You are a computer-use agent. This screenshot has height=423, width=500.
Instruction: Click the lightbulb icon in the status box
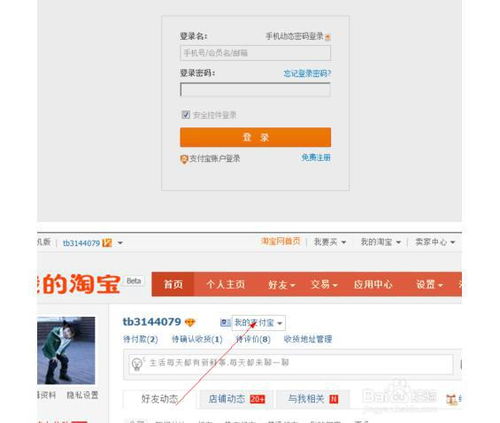[137, 364]
